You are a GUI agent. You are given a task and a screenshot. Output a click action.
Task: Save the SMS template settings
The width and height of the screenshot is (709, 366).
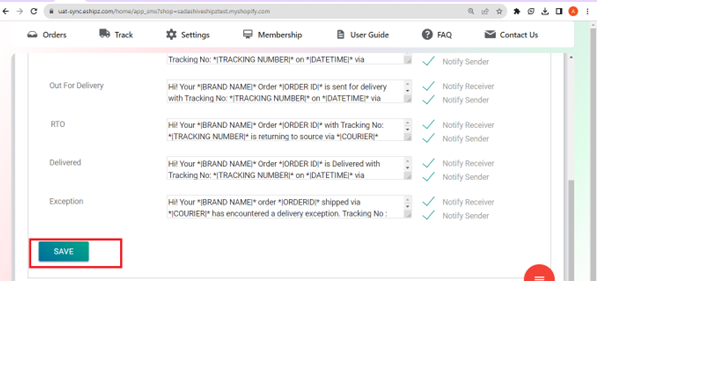tap(64, 252)
